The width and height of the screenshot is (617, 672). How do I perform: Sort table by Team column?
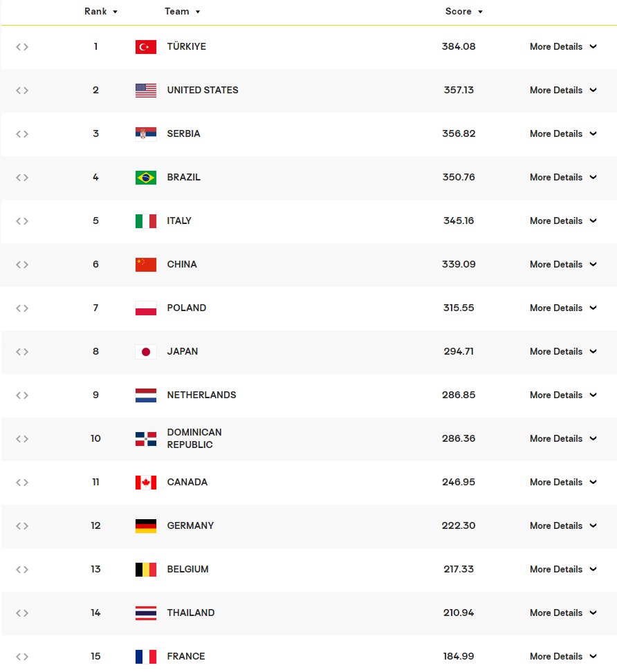pos(183,12)
